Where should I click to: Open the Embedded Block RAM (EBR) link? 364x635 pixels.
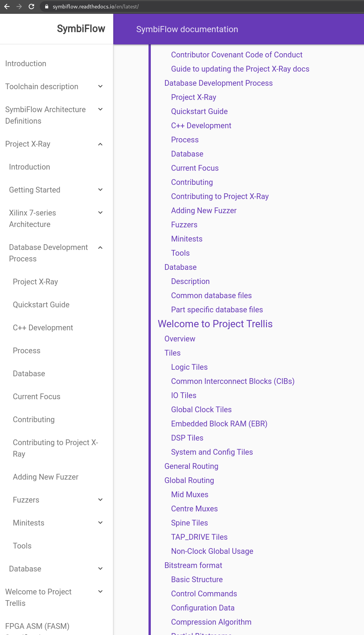(219, 424)
